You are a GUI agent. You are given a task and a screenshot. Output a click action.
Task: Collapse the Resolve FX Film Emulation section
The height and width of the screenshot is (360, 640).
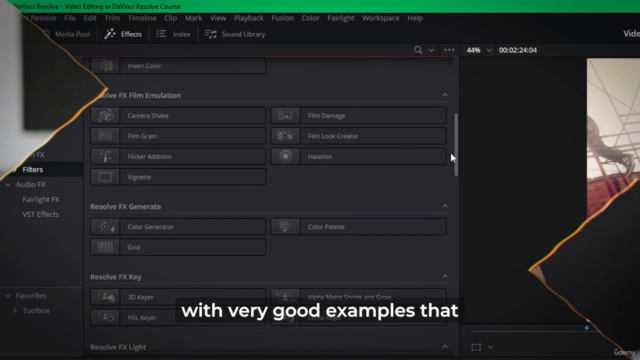445,95
